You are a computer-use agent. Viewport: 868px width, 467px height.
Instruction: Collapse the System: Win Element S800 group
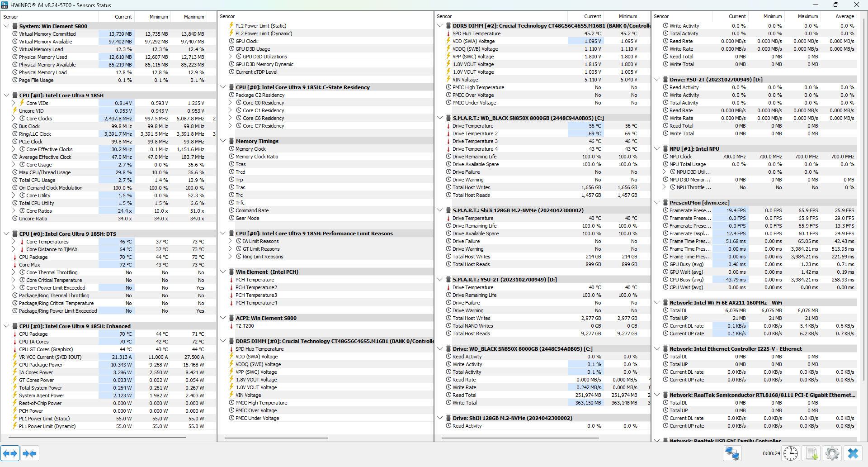(6, 26)
